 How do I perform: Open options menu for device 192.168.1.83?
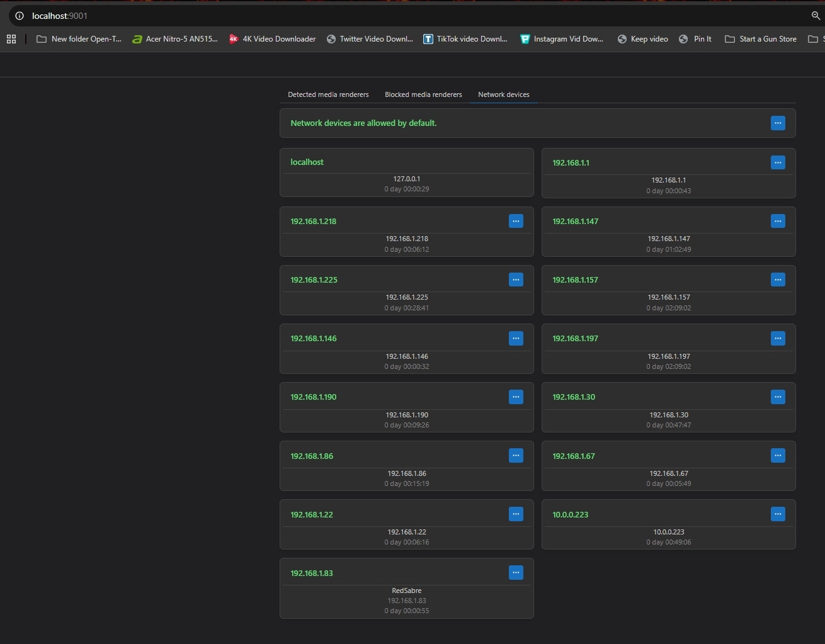click(x=516, y=572)
